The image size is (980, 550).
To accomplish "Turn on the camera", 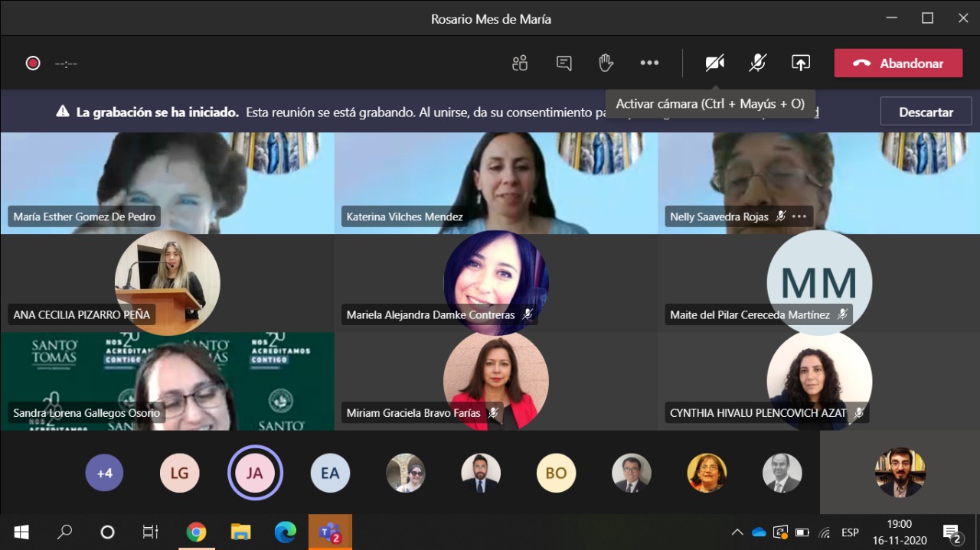I will pos(715,63).
